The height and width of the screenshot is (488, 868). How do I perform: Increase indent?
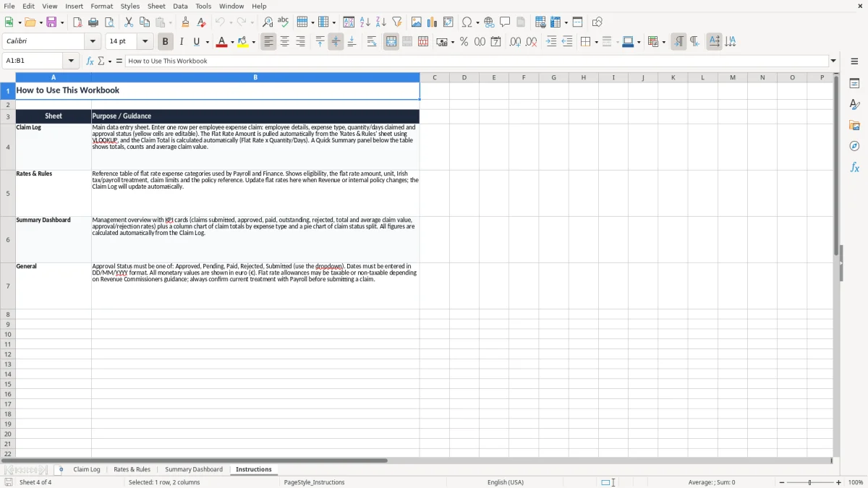pyautogui.click(x=551, y=42)
